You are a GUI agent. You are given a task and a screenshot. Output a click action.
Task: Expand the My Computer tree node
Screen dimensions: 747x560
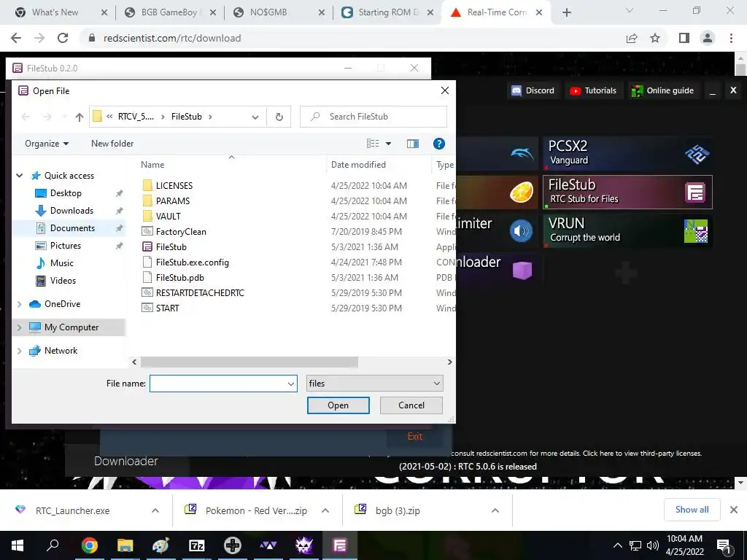(20, 327)
